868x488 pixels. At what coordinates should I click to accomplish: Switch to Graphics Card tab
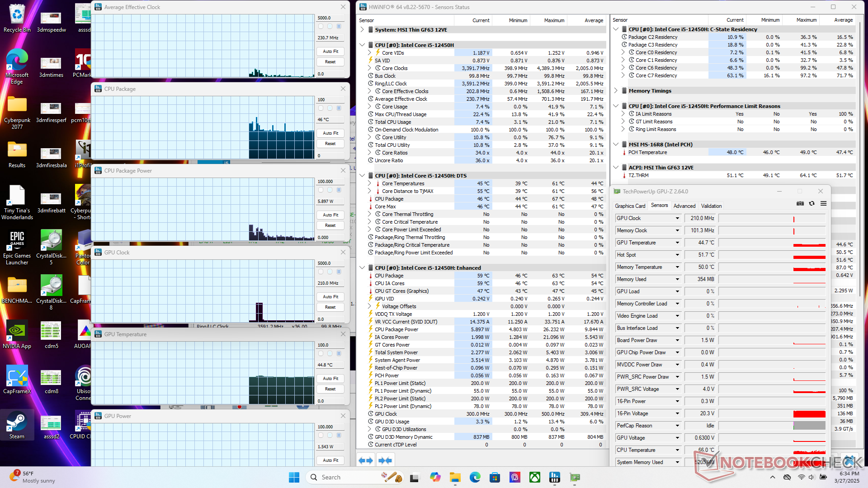pyautogui.click(x=630, y=206)
